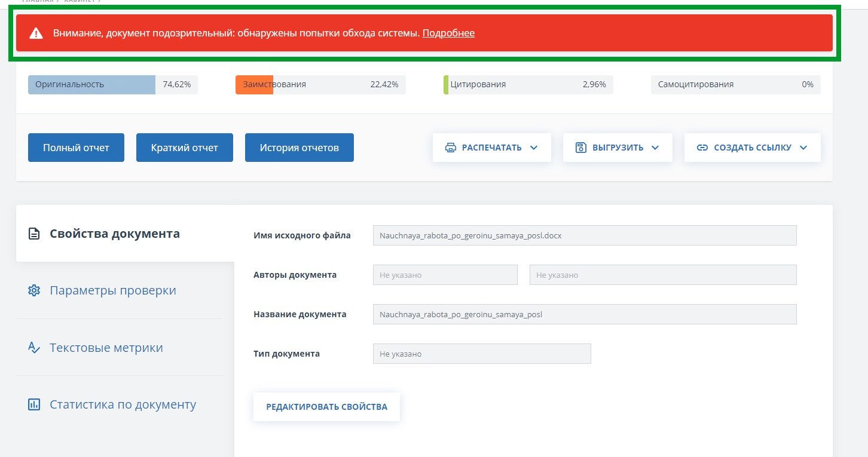Viewport: 868px width, 457px height.
Task: Click the chart icon beside Статистика по документу
Action: click(x=34, y=404)
